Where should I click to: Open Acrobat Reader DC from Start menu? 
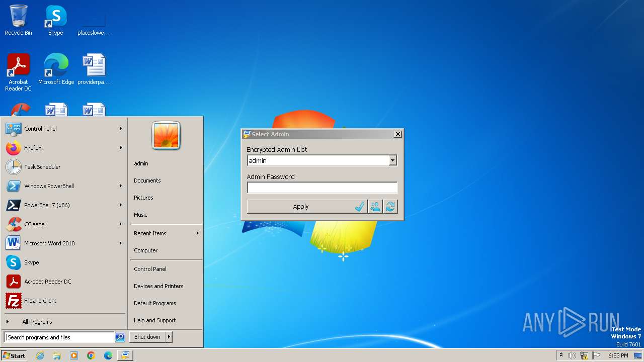(x=64, y=282)
